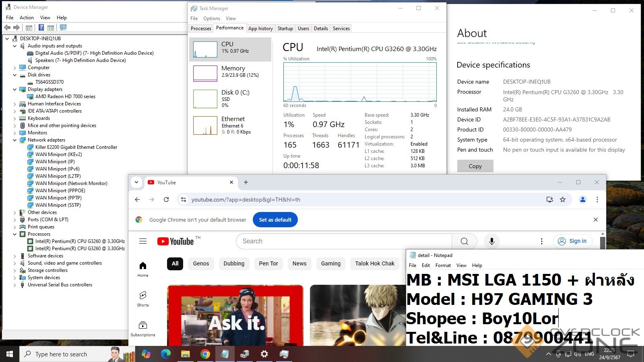Open the Chrome profile avatar icon

pos(582,200)
